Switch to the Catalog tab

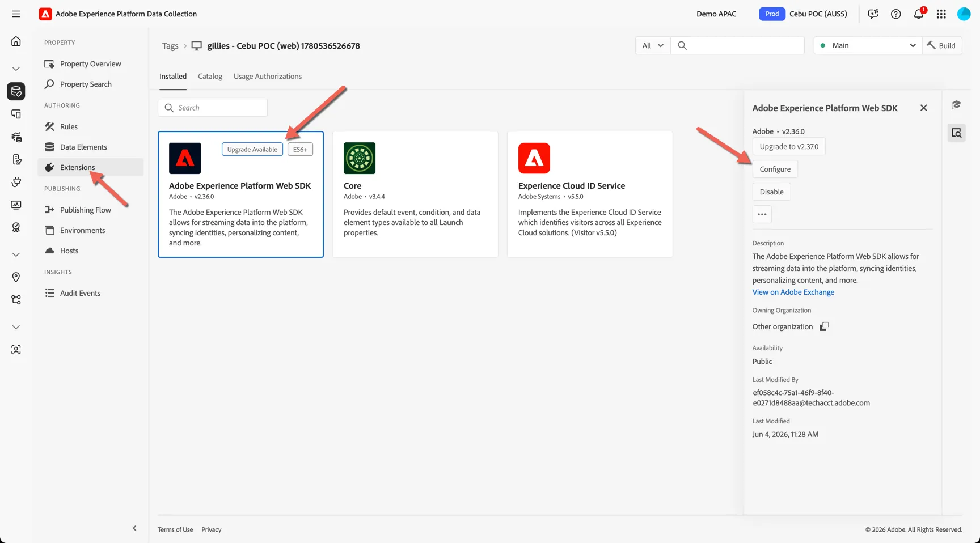pos(210,77)
